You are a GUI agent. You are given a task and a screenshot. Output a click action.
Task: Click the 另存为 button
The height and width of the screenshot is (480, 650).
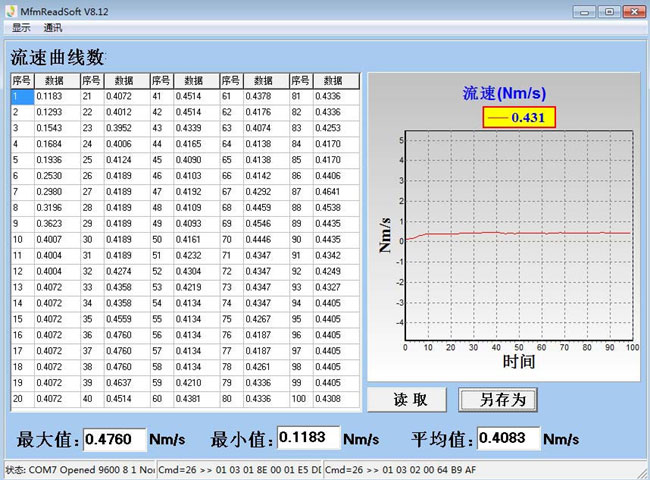tap(498, 399)
